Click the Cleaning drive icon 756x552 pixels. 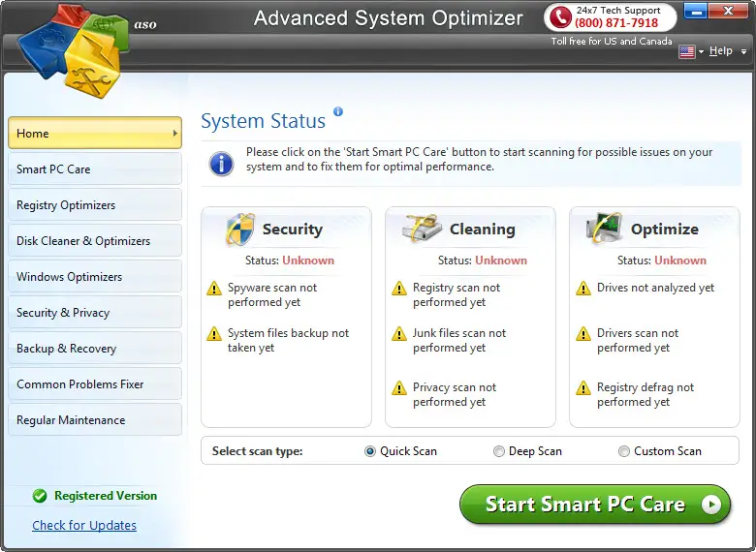click(422, 229)
